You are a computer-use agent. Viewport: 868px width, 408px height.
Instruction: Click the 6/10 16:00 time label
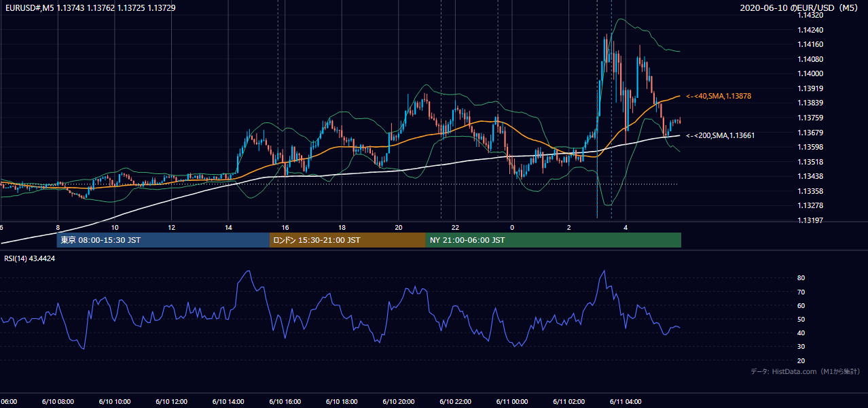click(x=285, y=402)
